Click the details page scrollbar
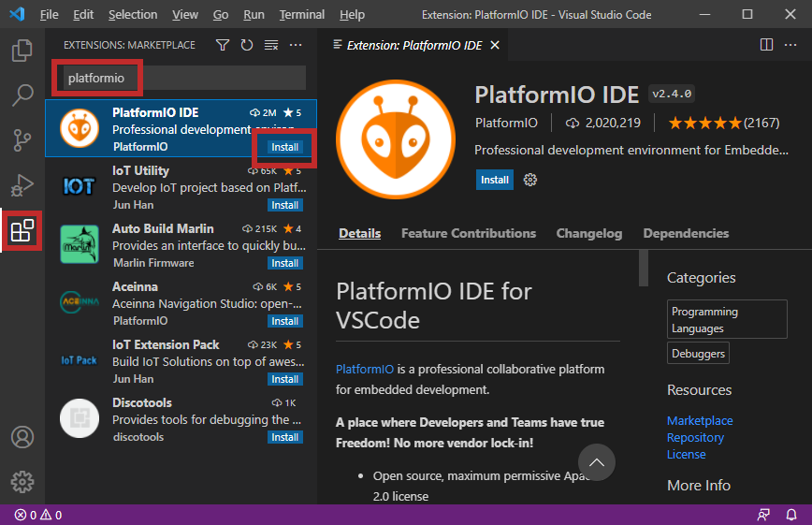Screen dimensions: 812x525 644,268
